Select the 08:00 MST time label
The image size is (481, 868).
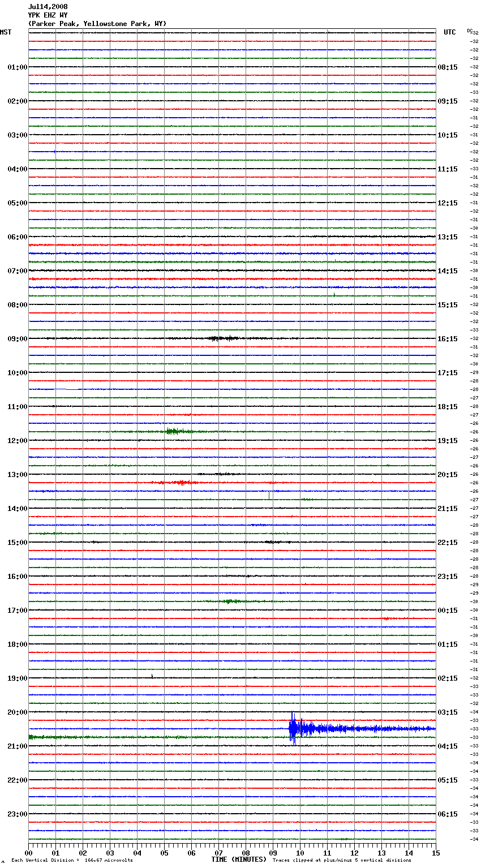click(18, 305)
